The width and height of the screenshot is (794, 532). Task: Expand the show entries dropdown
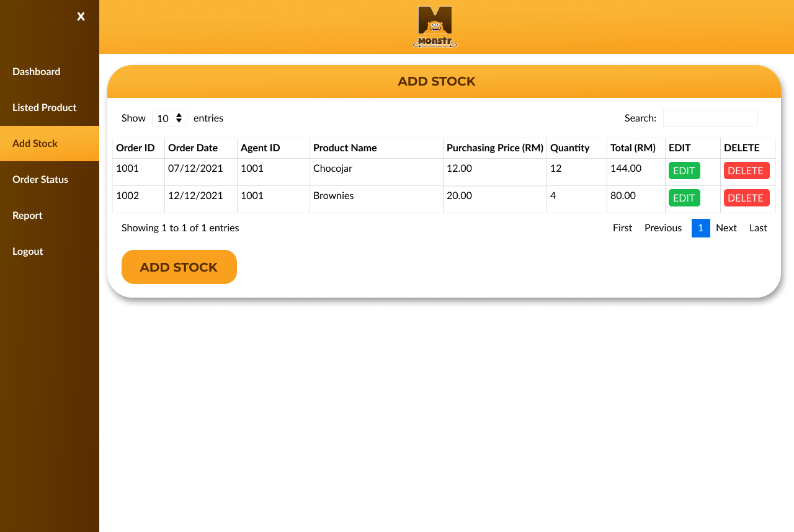pyautogui.click(x=169, y=118)
